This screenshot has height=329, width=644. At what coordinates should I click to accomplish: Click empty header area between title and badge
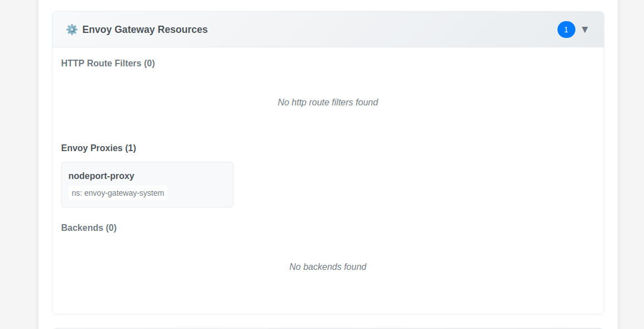379,30
